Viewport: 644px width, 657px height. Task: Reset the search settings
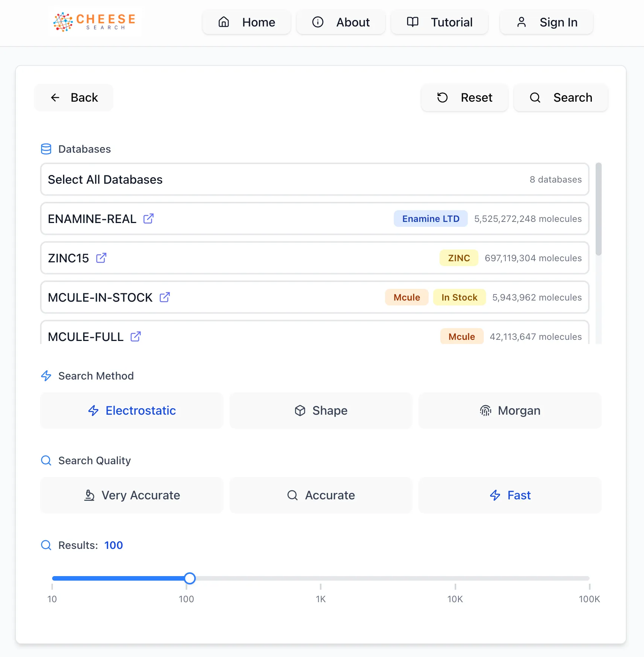pyautogui.click(x=464, y=98)
